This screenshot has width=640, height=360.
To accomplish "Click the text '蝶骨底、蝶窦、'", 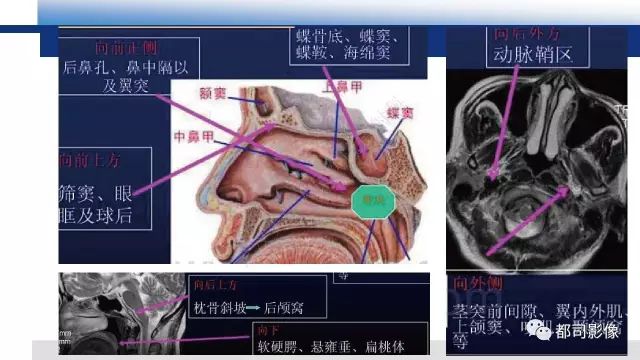I will click(347, 36).
